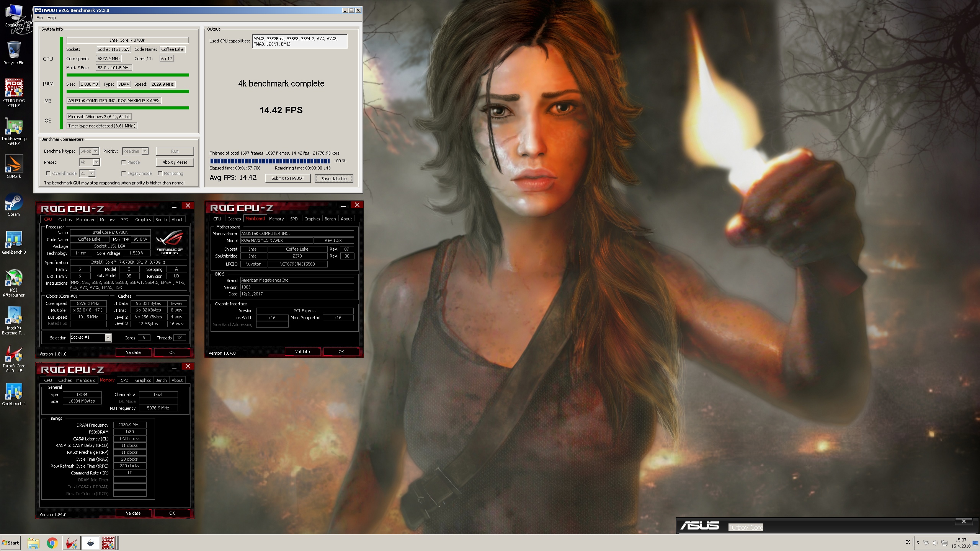Open the Preset 4k dropdown
Image resolution: width=980 pixels, height=551 pixels.
[90, 162]
